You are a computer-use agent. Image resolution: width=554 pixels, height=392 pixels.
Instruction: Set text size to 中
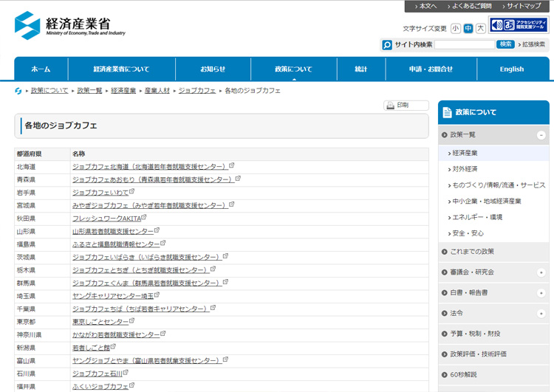[468, 28]
